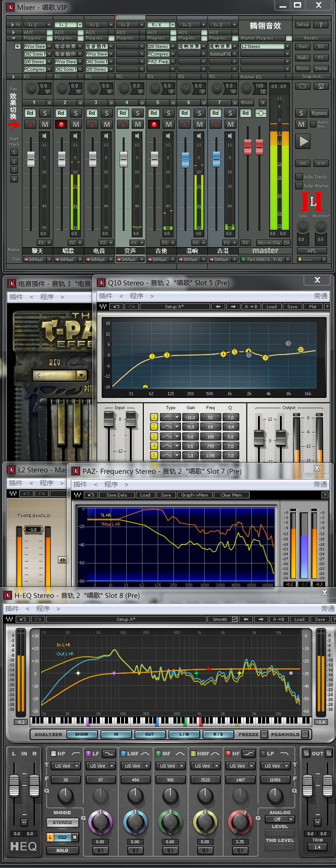336x868 pixels.
Task: Open track 1 RVox Stereo plug-in dropdown
Action: click(x=49, y=46)
